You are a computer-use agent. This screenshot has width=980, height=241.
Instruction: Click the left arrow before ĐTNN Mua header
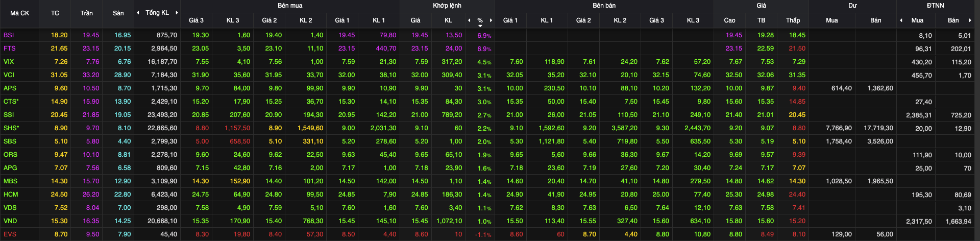pyautogui.click(x=901, y=20)
